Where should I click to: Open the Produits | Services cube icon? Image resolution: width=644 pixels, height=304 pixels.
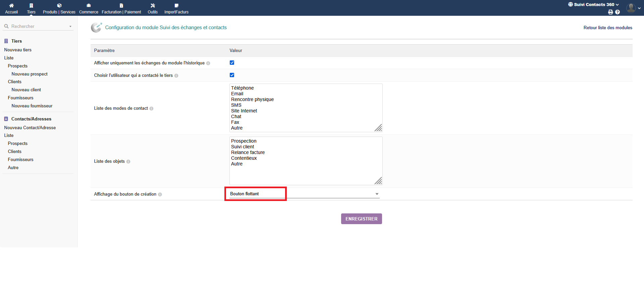click(x=59, y=5)
